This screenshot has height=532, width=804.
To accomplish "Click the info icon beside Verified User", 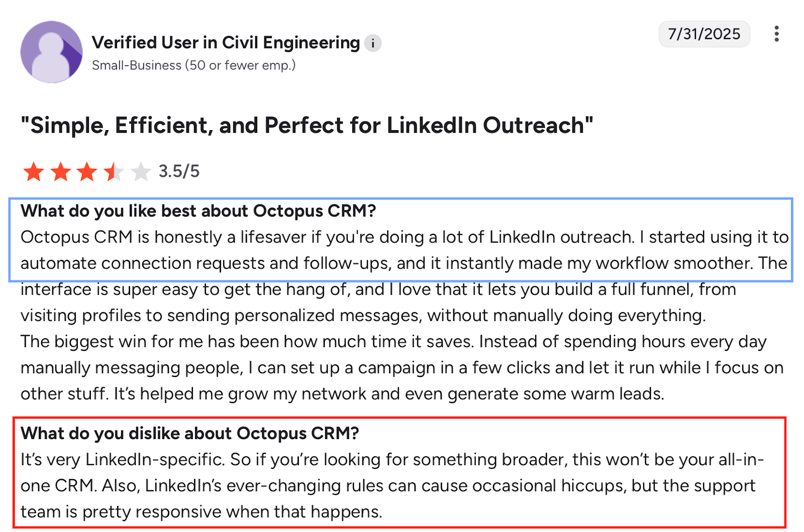I will [x=372, y=43].
